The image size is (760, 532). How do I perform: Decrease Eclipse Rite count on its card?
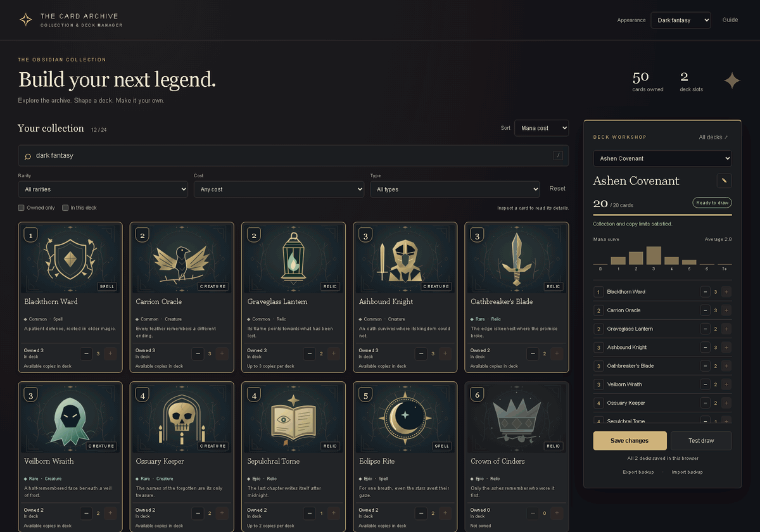[x=421, y=514]
